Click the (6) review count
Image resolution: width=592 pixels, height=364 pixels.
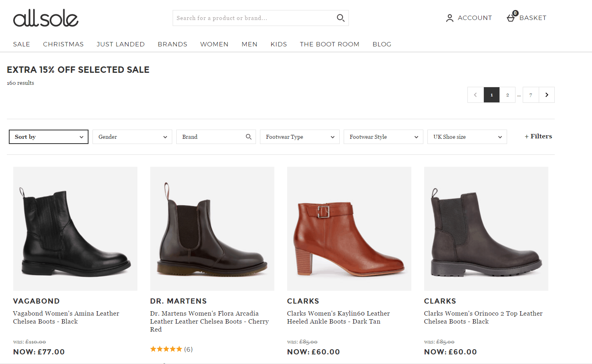click(x=188, y=349)
